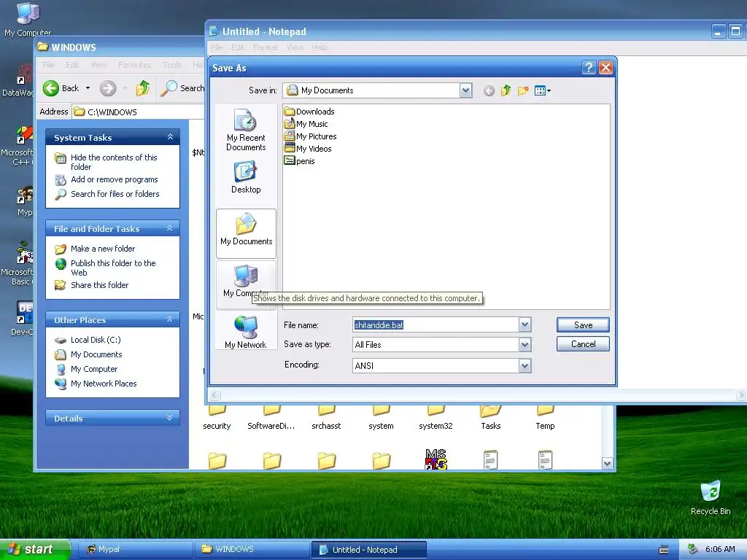Go up one level in Save As dialog
Viewport: 747px width, 560px height.
506,90
